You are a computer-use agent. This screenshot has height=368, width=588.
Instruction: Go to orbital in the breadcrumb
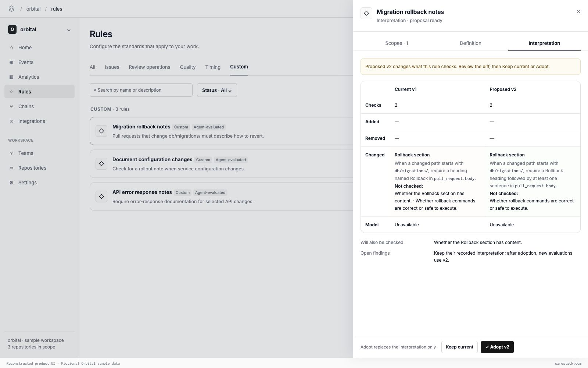[x=33, y=9]
